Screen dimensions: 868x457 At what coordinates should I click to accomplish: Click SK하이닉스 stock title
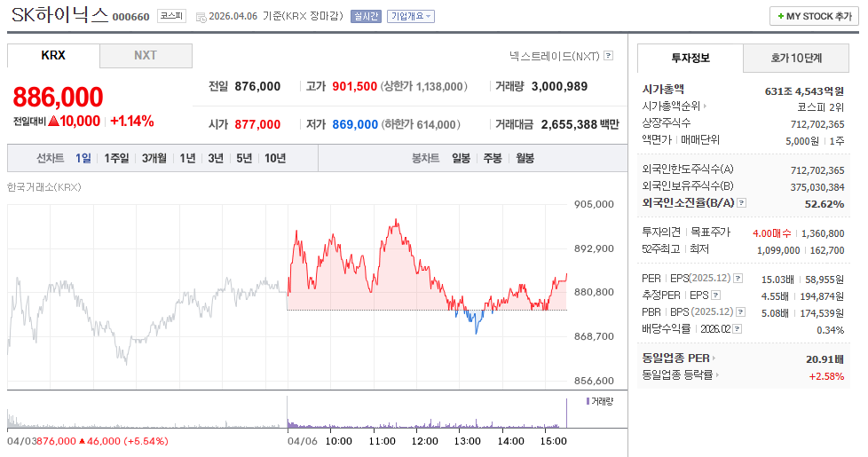coord(59,15)
